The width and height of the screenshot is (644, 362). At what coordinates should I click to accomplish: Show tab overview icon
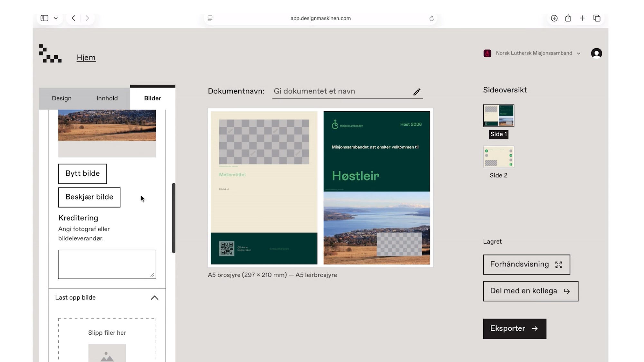pos(597,18)
